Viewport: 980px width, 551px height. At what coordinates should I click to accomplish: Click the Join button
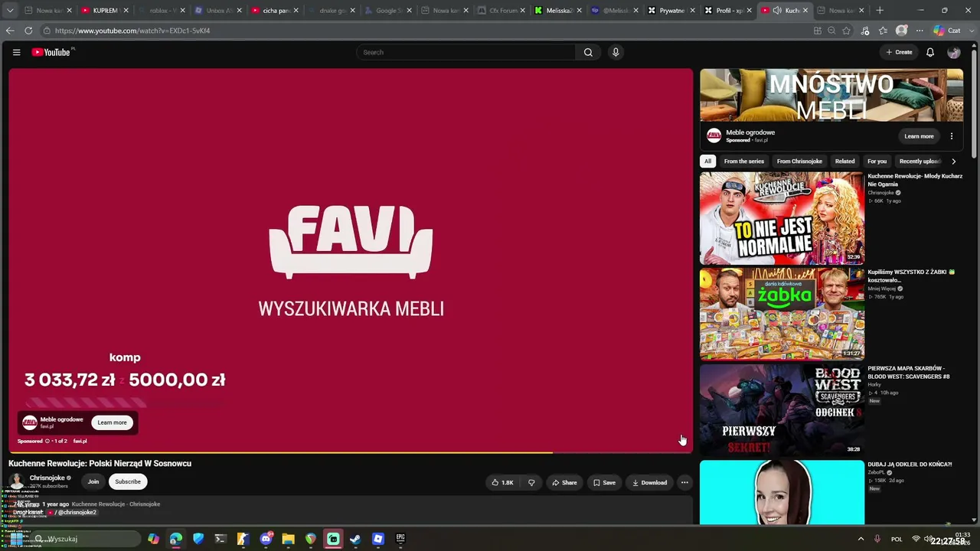(x=93, y=481)
